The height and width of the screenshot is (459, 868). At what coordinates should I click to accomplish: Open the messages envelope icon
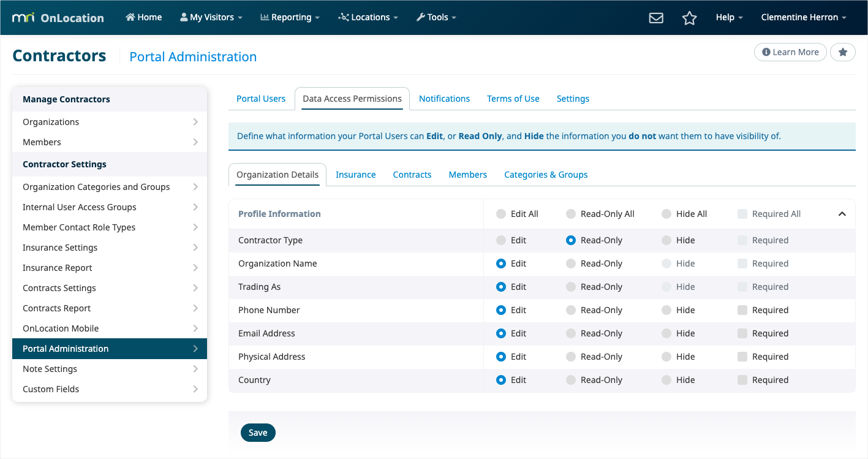(656, 18)
